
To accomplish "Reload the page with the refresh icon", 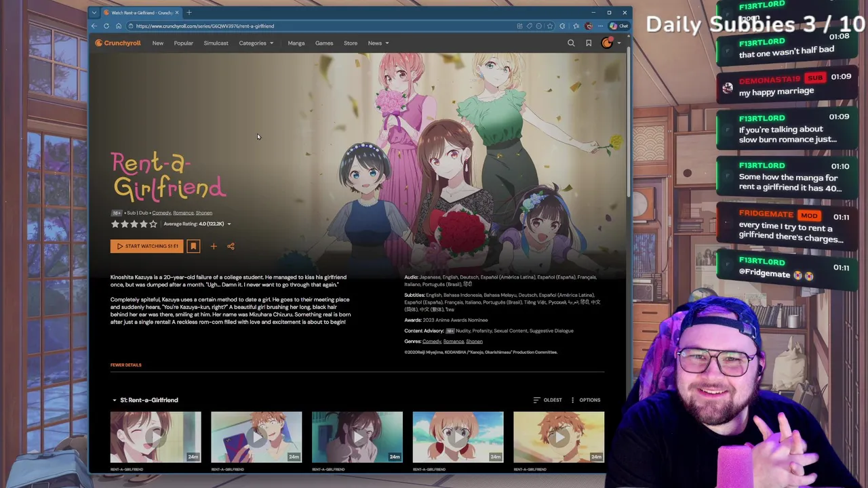I will coord(106,26).
